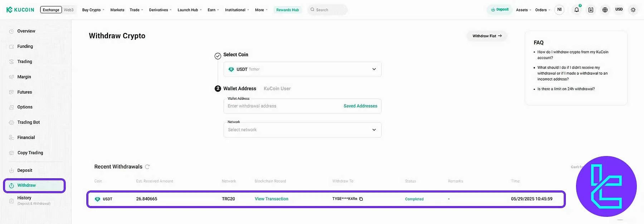
Task: Open the app download icon
Action: pyautogui.click(x=591, y=10)
